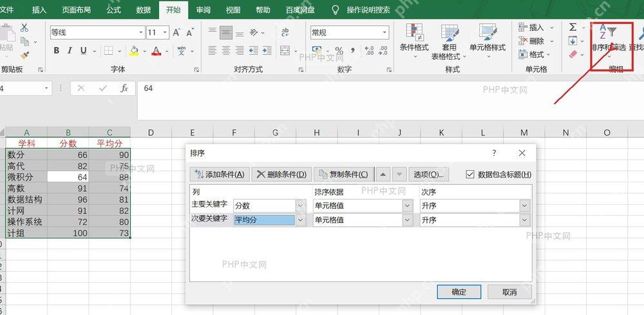The image size is (644, 315).
Task: Open primary key 升序 order dropdown
Action: pyautogui.click(x=525, y=205)
